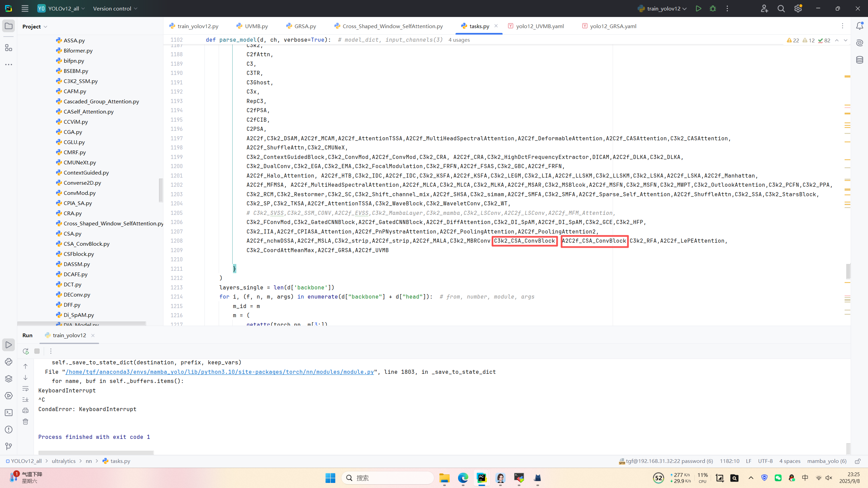Open the Run tool window play icon
The image size is (868, 488).
[8, 345]
